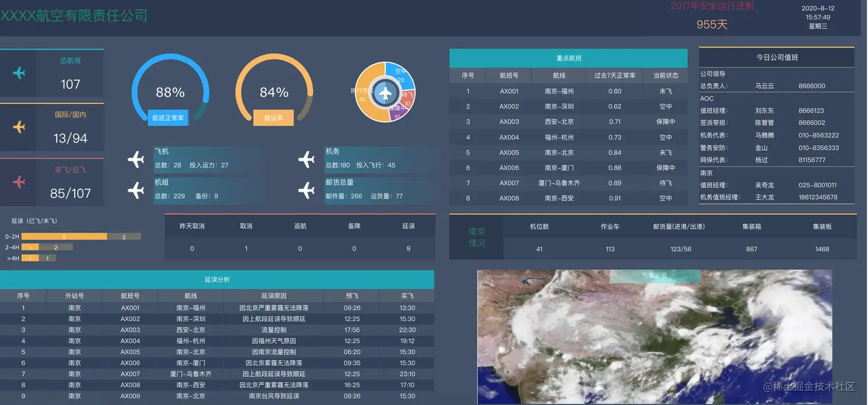The height and width of the screenshot is (405, 868).
Task: Click the 航班正常率 label button
Action: tap(169, 118)
